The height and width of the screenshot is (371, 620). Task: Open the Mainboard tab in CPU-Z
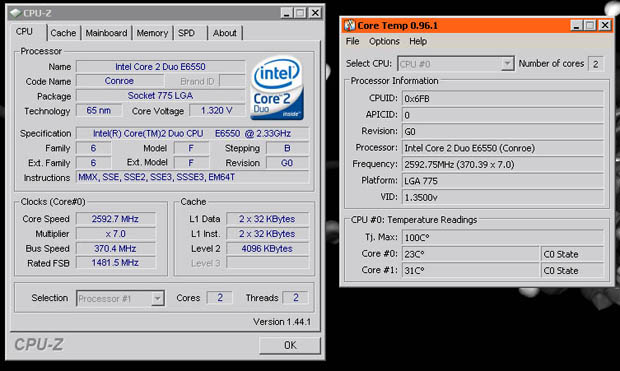tap(106, 33)
